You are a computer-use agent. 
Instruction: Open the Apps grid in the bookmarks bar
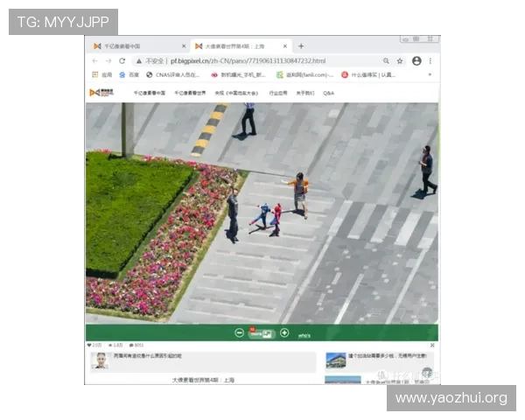tap(102, 74)
